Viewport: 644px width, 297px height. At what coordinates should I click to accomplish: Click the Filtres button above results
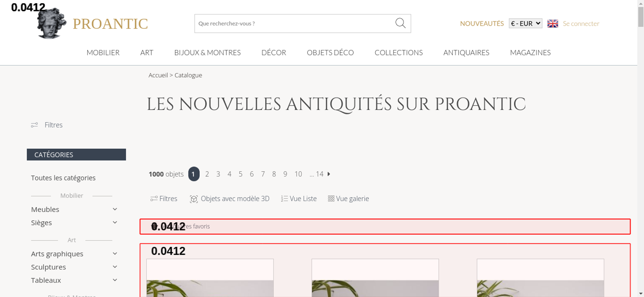pyautogui.click(x=164, y=199)
